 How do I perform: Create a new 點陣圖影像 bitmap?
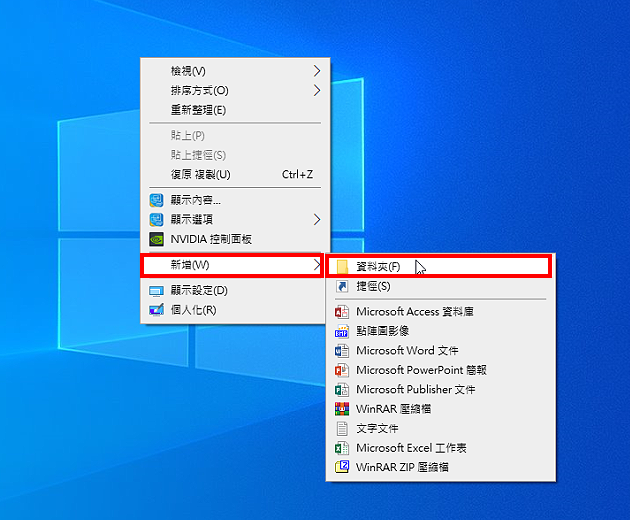click(441, 331)
